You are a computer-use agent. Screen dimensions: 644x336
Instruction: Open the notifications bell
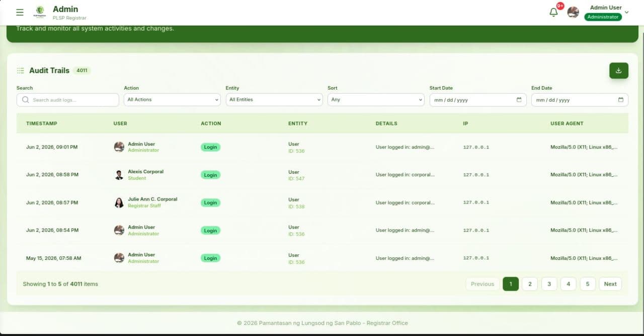click(x=553, y=13)
